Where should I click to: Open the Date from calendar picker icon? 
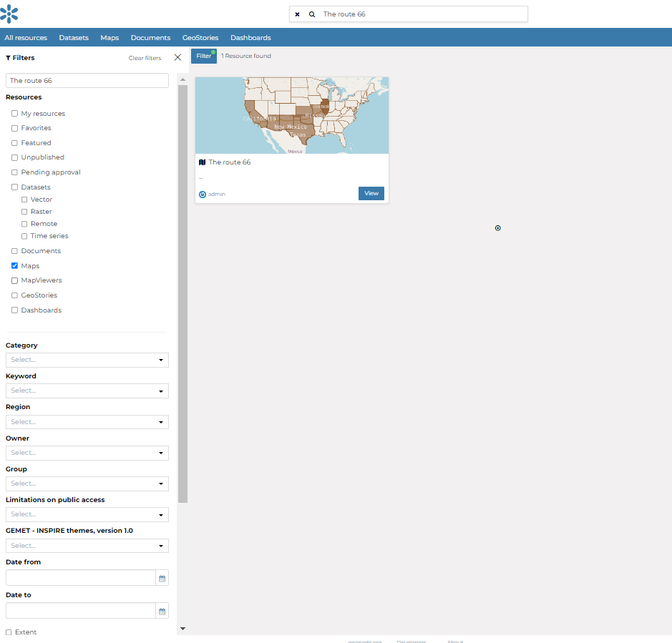(x=162, y=578)
